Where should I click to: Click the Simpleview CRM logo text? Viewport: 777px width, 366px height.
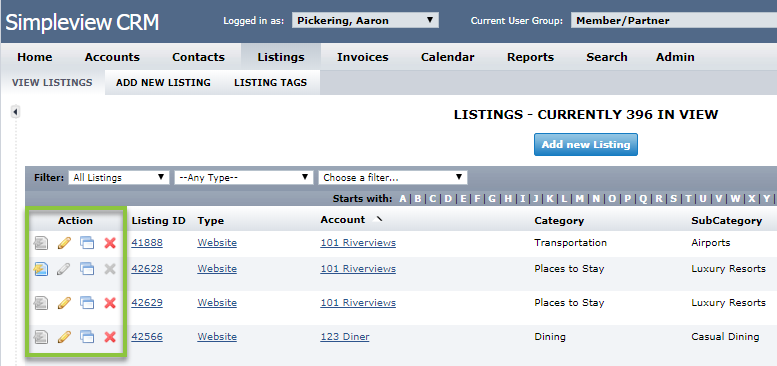pyautogui.click(x=82, y=22)
